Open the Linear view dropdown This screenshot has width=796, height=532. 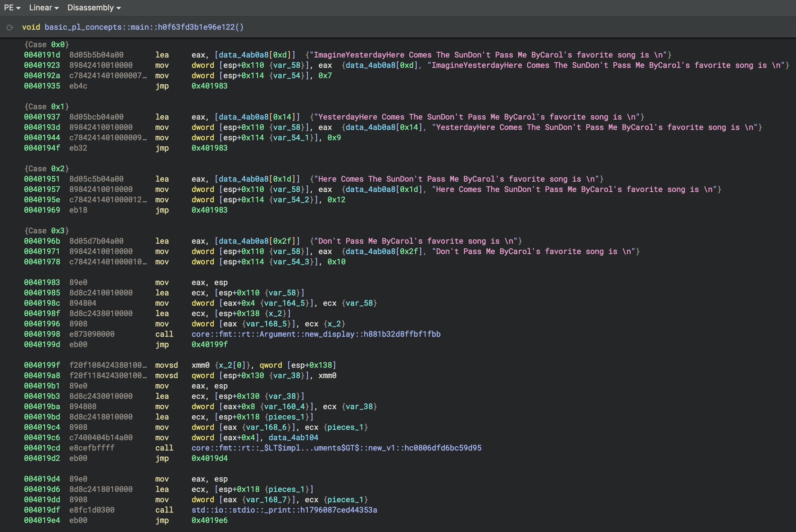pyautogui.click(x=44, y=7)
